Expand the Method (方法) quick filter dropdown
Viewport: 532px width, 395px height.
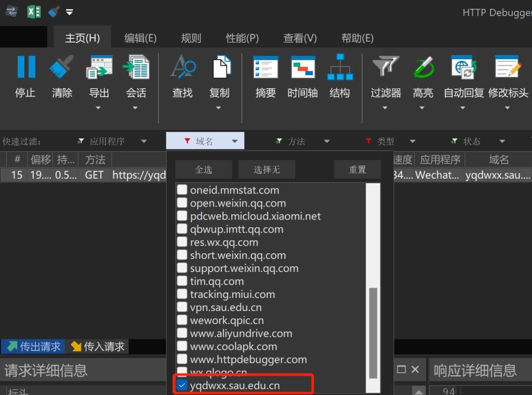(x=326, y=141)
